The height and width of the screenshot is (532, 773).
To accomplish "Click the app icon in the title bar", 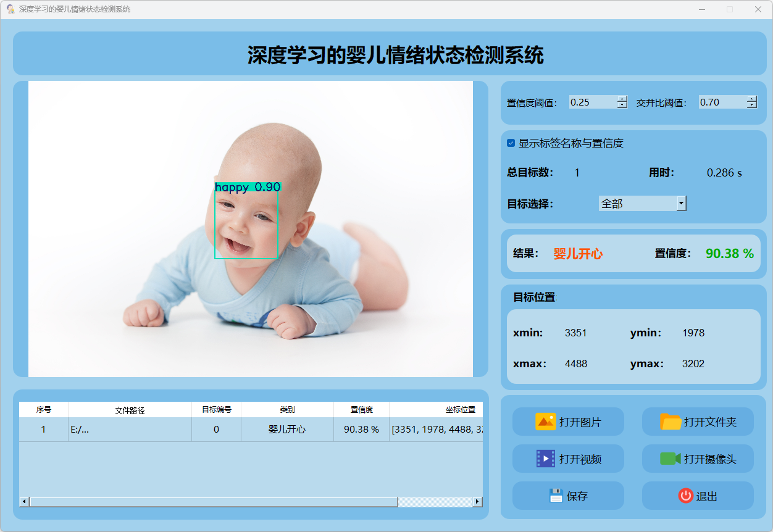I will pyautogui.click(x=10, y=9).
